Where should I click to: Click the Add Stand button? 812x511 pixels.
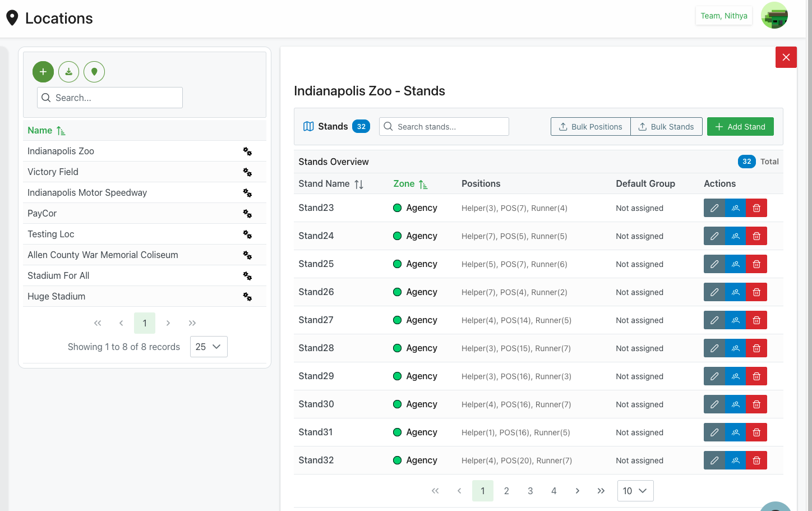click(x=740, y=127)
